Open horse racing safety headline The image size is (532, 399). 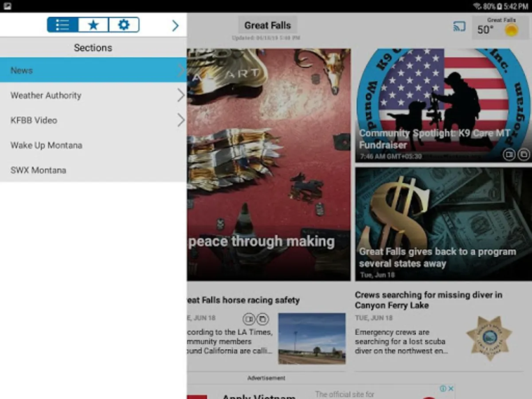point(243,300)
